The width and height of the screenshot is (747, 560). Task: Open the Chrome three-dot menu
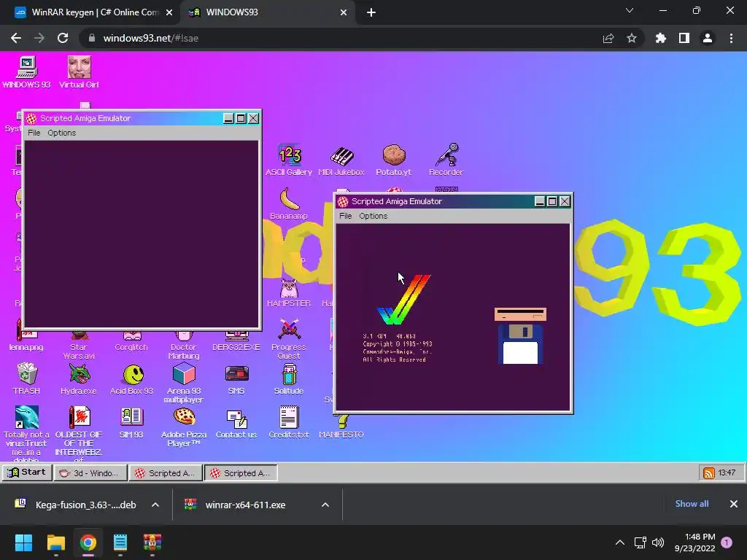click(731, 38)
